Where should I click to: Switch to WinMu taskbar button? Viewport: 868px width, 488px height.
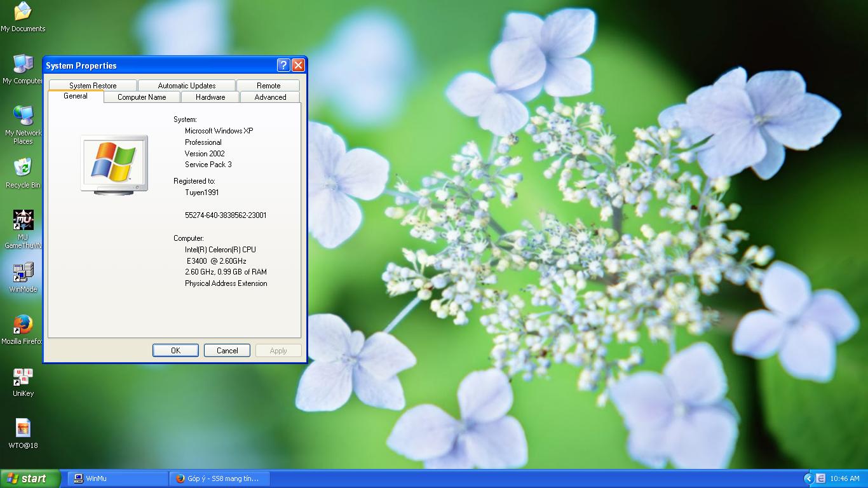tap(118, 478)
